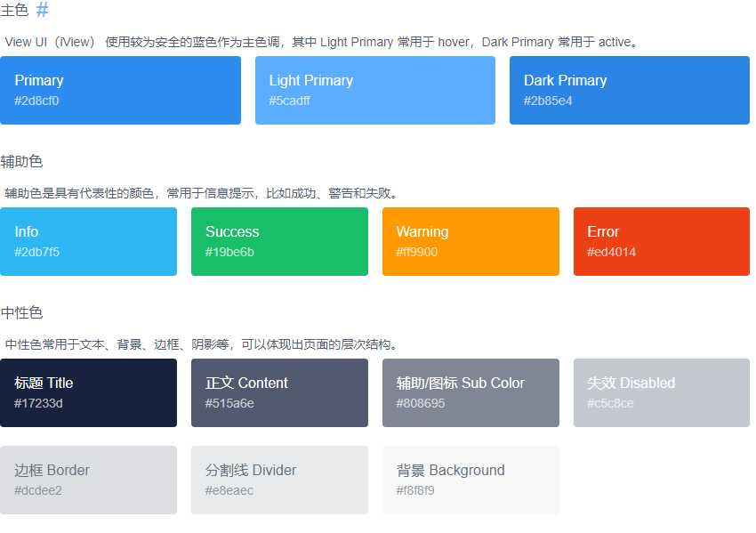Choose the 辅助/图标 Sub Color swatch
The height and width of the screenshot is (533, 756).
pos(471,392)
